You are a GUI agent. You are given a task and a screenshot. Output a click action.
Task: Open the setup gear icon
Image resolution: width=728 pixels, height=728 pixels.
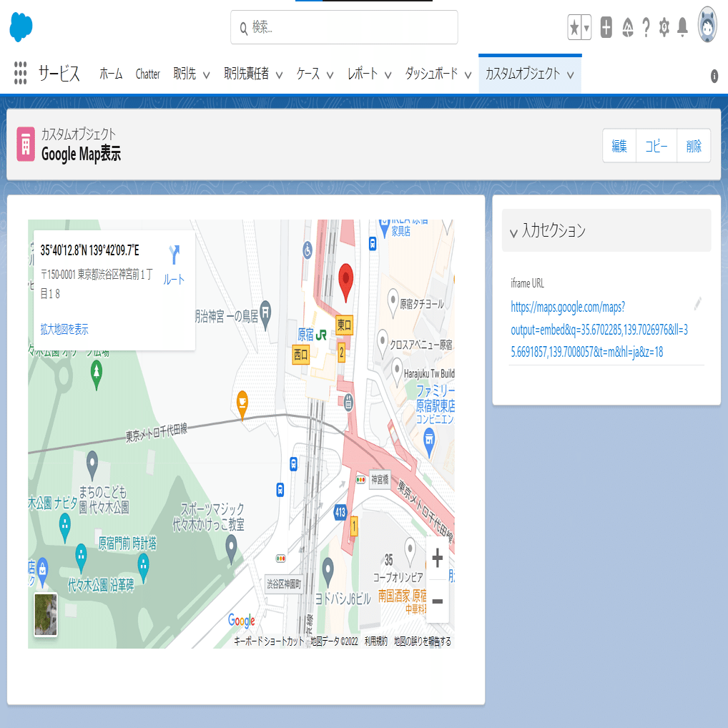[664, 27]
